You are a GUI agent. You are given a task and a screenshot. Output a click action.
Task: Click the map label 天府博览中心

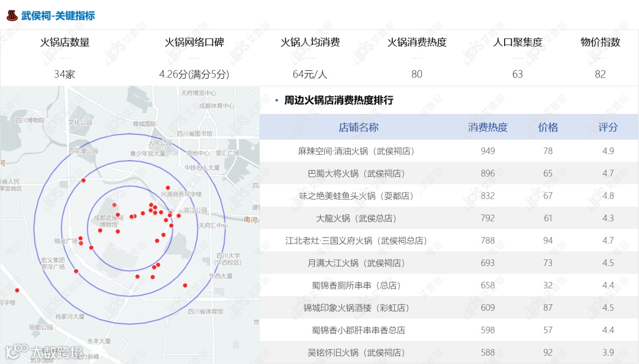[x=198, y=93]
